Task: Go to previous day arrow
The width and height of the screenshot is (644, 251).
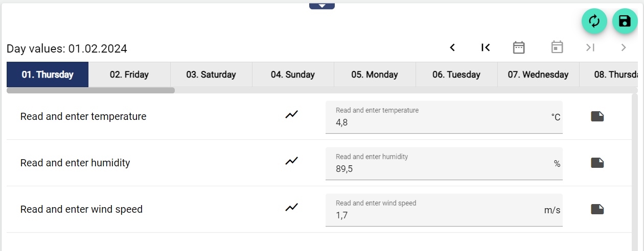Action: point(452,47)
